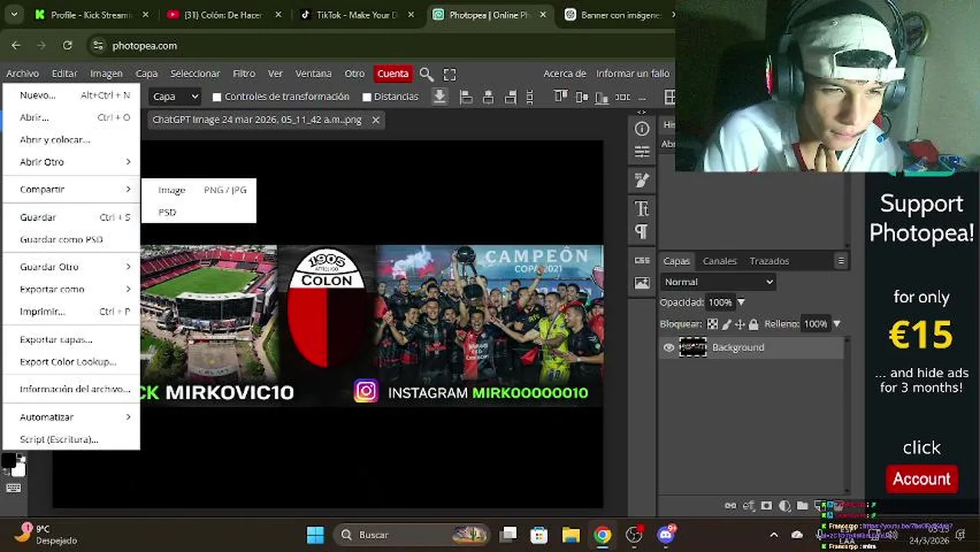
Task: Open the Acerca de link
Action: click(x=564, y=74)
